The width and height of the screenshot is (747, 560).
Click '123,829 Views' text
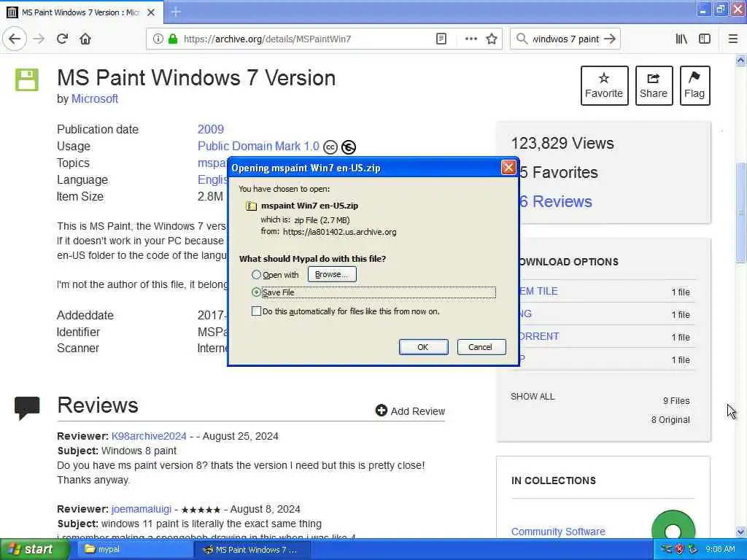tap(562, 144)
